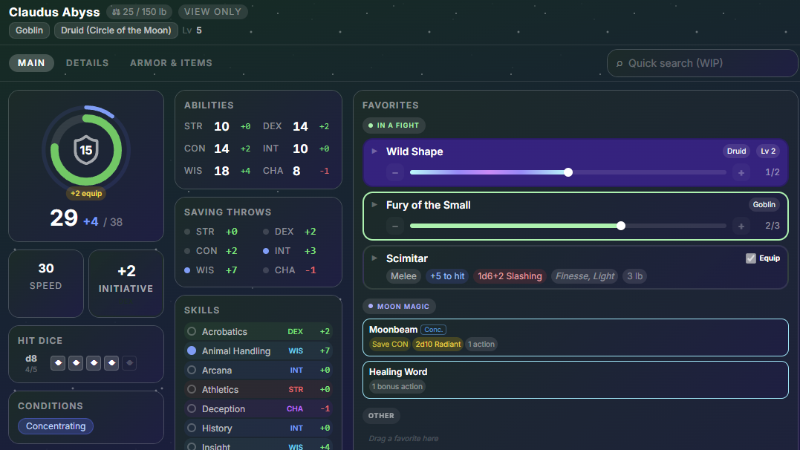Viewport: 800px width, 450px height.
Task: Click the +2 equip badge
Action: click(86, 193)
